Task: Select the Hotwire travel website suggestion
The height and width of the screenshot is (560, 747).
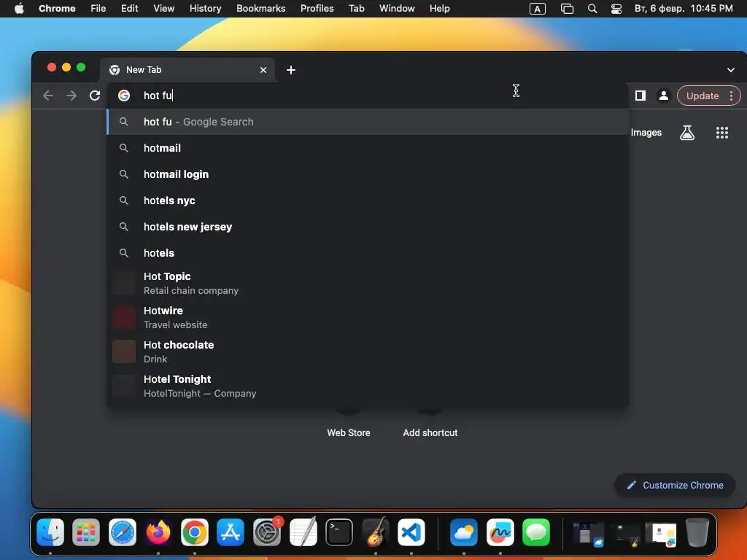Action: (x=368, y=318)
